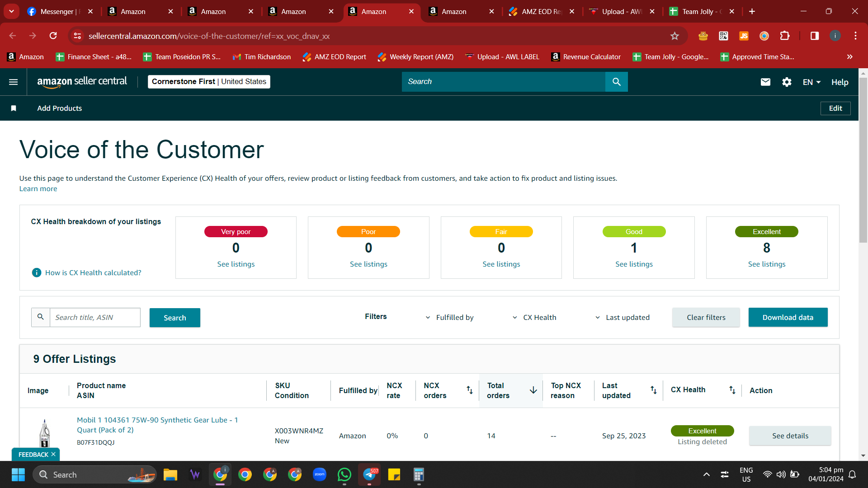Open See listings under Very poor
Screen dimensions: 868x488
pyautogui.click(x=236, y=264)
